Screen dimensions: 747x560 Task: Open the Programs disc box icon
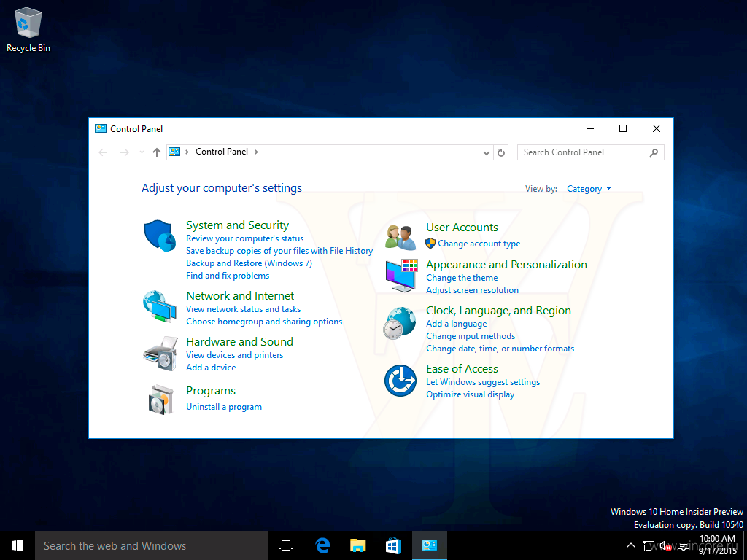click(x=160, y=399)
